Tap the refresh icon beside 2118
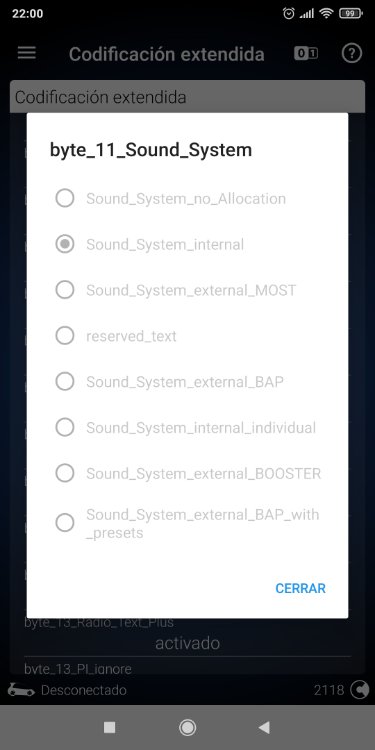375x750 pixels. click(x=358, y=690)
